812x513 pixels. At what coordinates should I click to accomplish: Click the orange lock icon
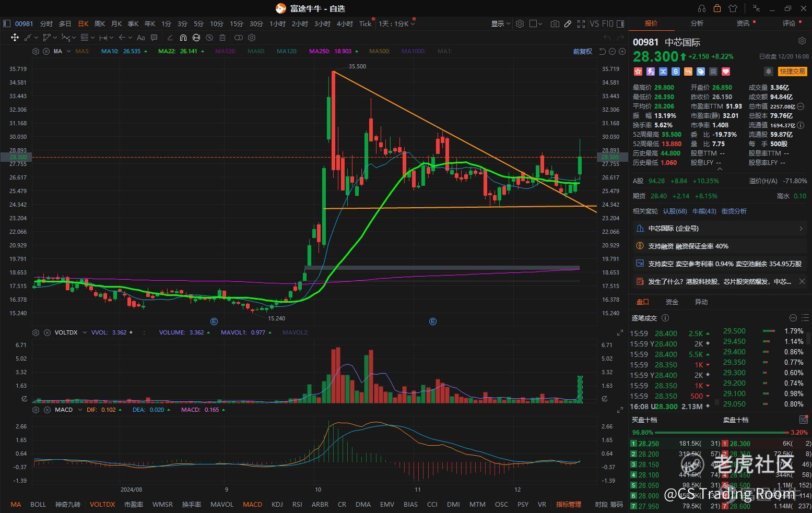(717, 8)
